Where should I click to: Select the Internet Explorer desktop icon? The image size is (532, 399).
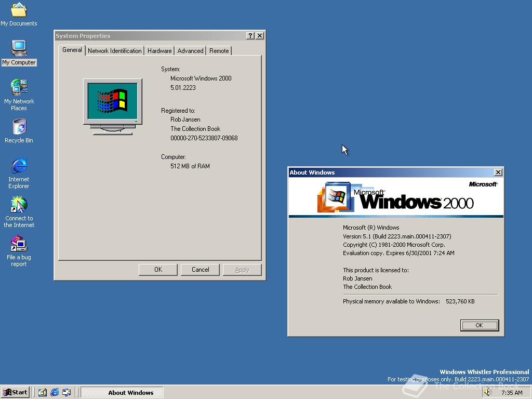click(19, 172)
